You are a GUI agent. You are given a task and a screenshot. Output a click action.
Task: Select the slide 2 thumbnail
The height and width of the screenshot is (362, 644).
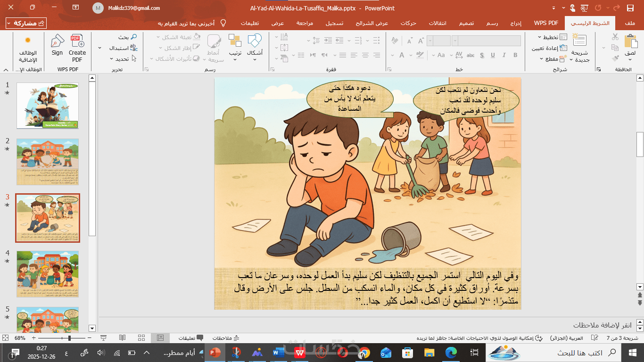tap(48, 162)
